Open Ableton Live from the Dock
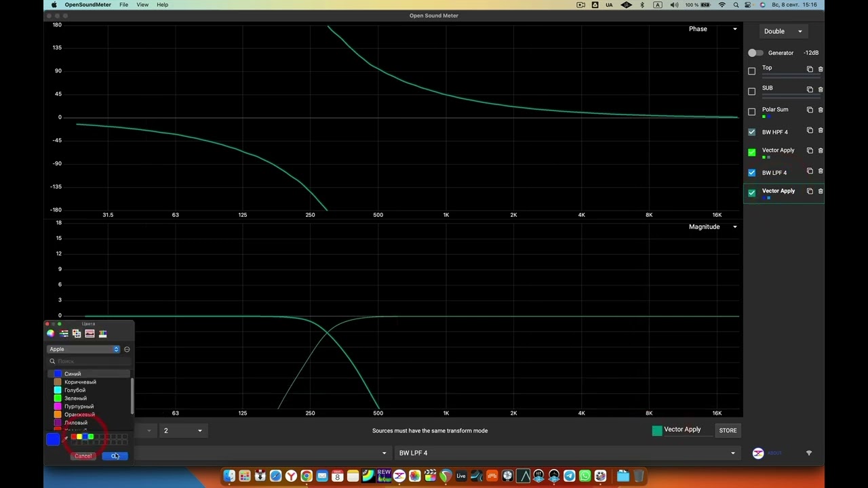The image size is (868, 488). coord(461,476)
